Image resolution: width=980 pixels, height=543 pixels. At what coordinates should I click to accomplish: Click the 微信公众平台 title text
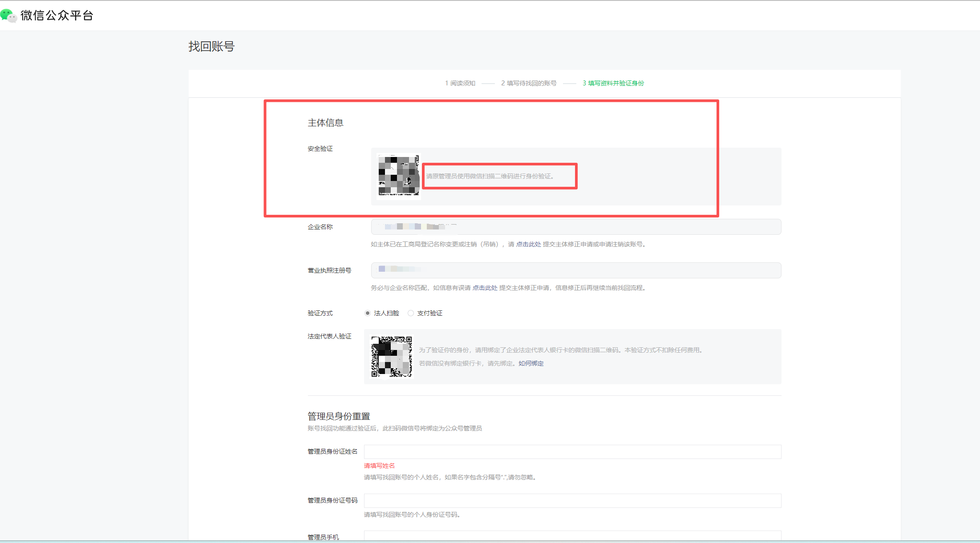pyautogui.click(x=57, y=16)
